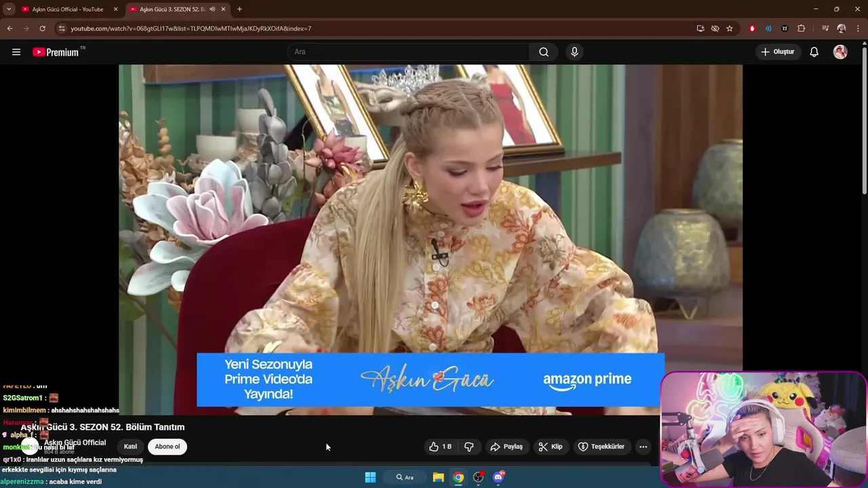Image resolution: width=868 pixels, height=488 pixels.
Task: Open Chrome three-dot menu
Action: [858, 28]
